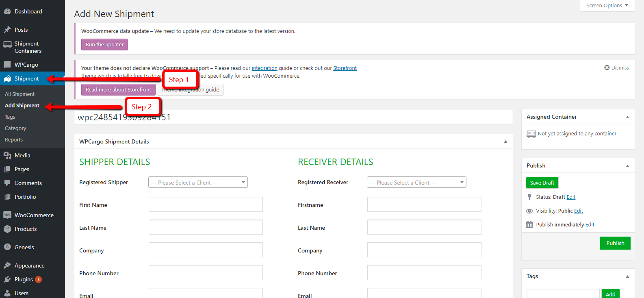This screenshot has height=298, width=644.
Task: Focus the receiver Company field
Action: tap(424, 250)
